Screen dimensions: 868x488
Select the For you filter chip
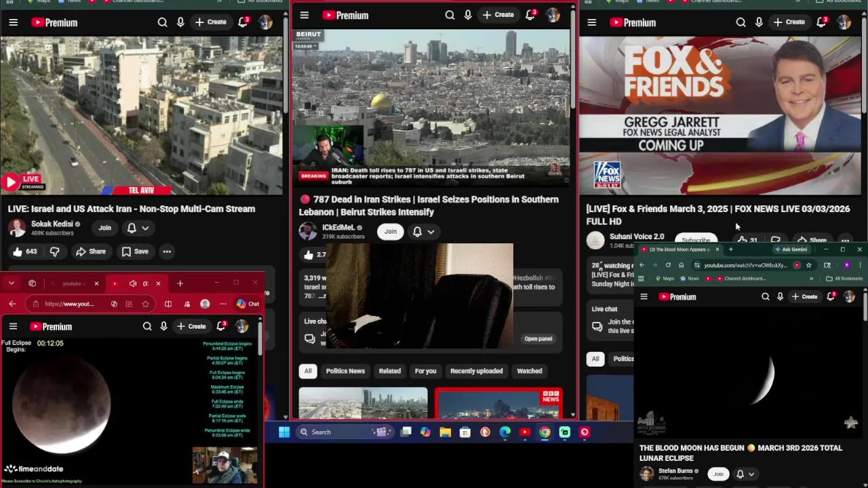425,371
